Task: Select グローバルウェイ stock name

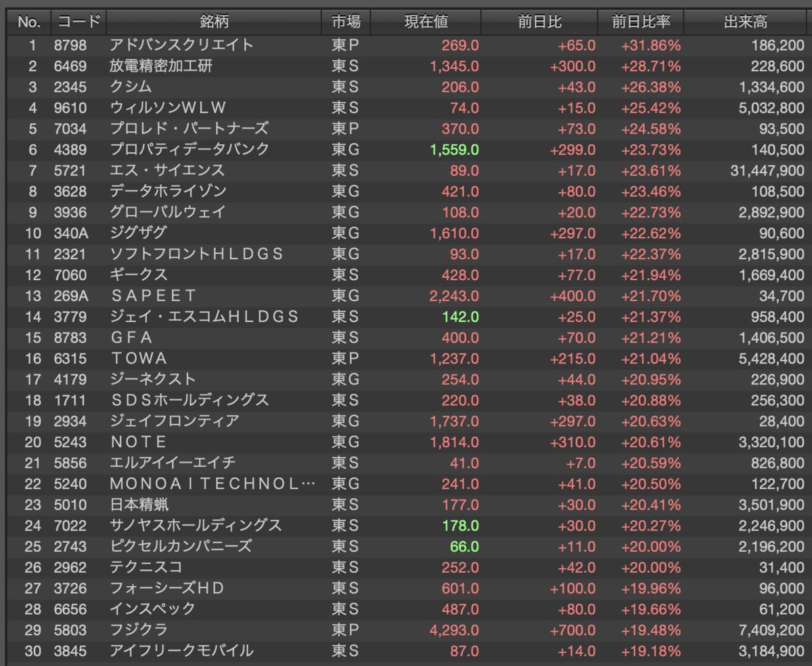Action: click(x=168, y=213)
